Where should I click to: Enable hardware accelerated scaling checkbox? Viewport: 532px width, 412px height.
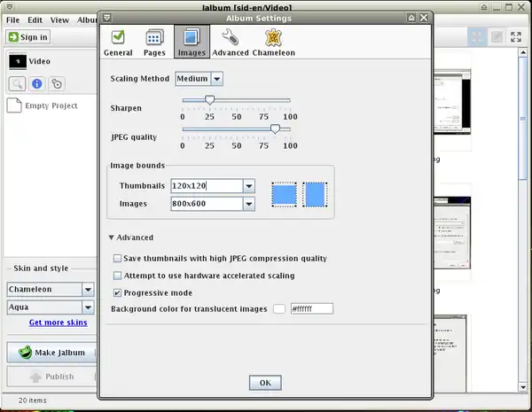[118, 276]
